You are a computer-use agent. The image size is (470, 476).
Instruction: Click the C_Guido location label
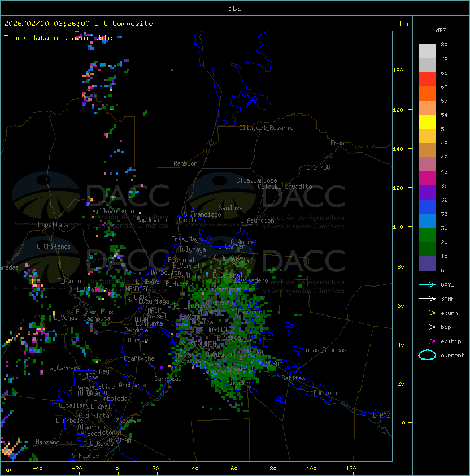(69, 281)
